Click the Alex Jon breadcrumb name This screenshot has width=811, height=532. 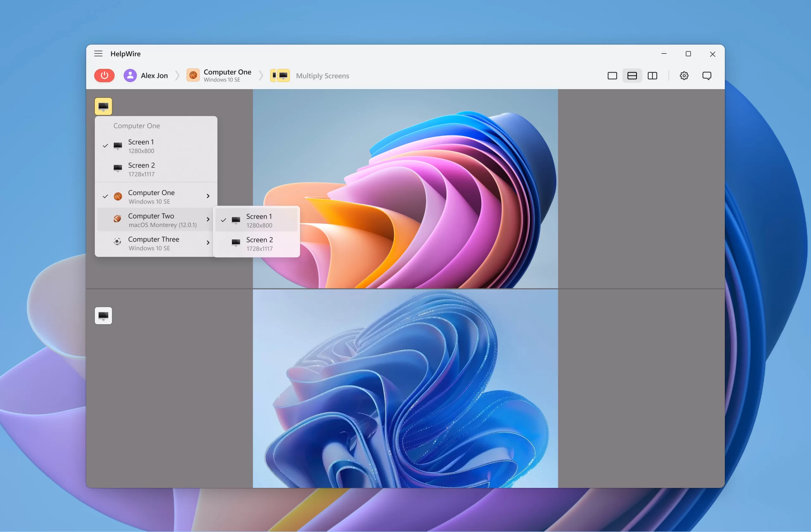coord(154,76)
